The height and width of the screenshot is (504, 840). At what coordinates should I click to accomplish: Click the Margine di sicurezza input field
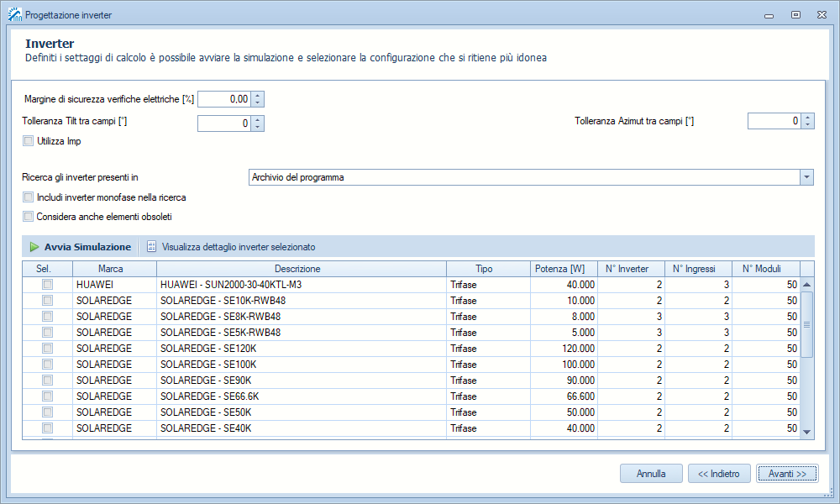click(223, 99)
